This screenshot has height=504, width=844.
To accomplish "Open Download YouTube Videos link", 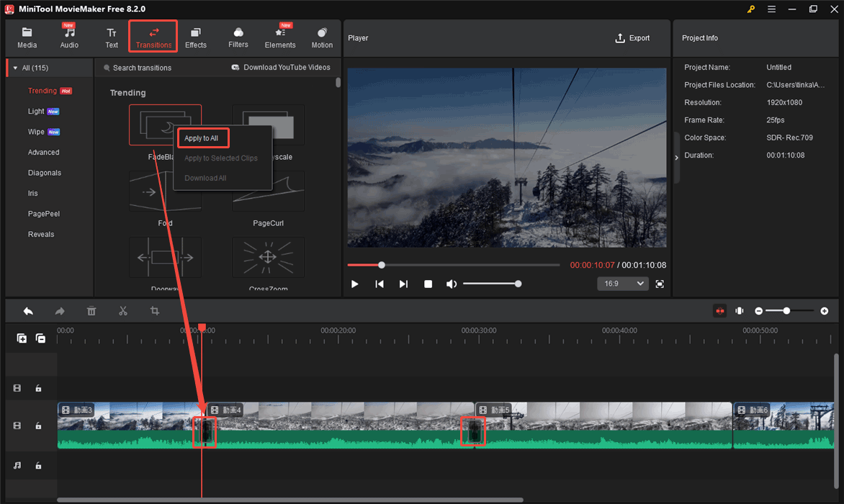I will [281, 67].
